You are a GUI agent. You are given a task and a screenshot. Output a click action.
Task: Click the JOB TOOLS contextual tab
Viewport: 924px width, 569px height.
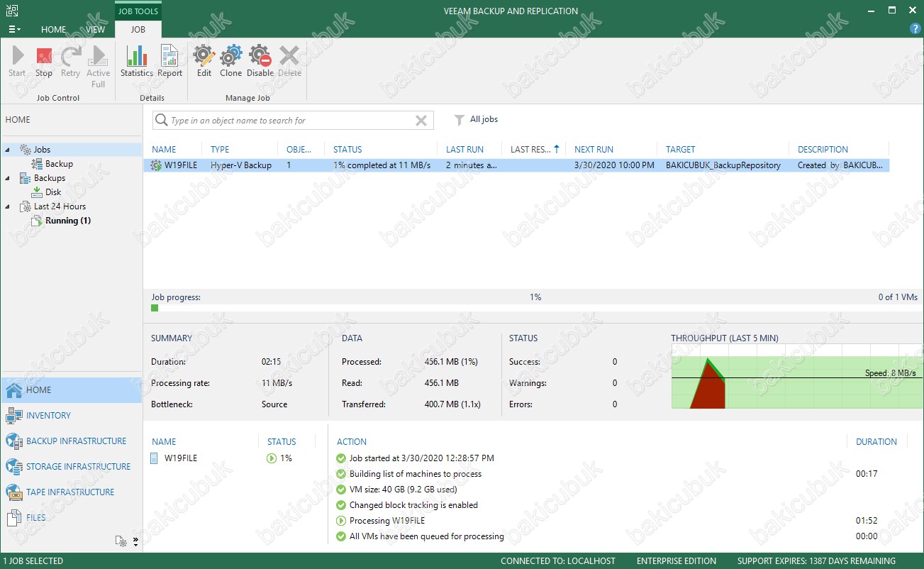[138, 11]
